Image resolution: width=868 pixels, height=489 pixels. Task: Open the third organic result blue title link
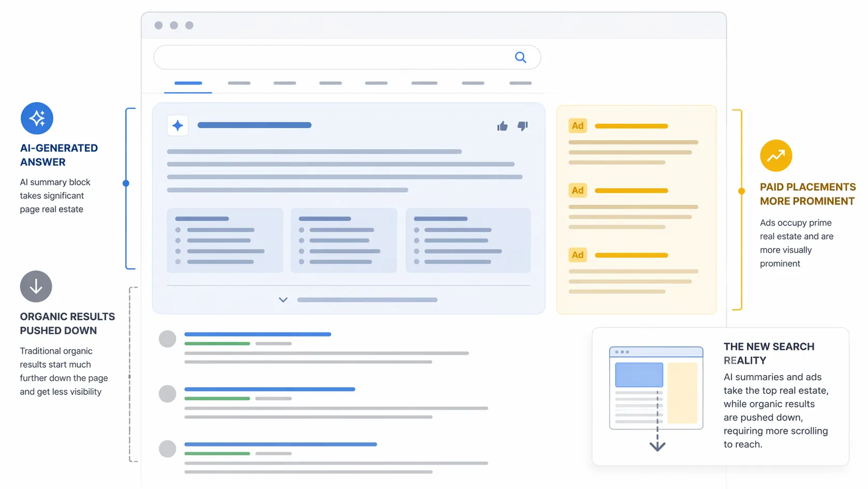click(280, 444)
